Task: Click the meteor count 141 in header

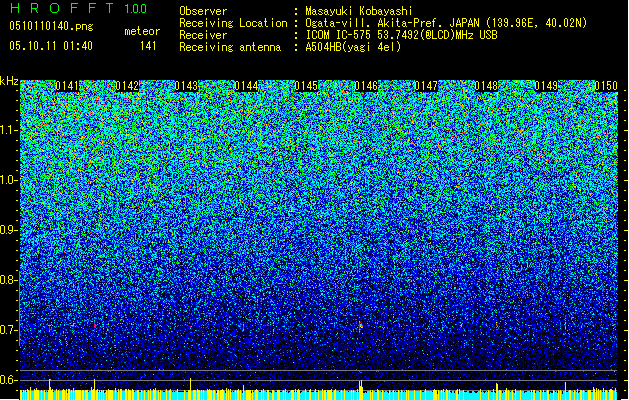Action: click(148, 46)
